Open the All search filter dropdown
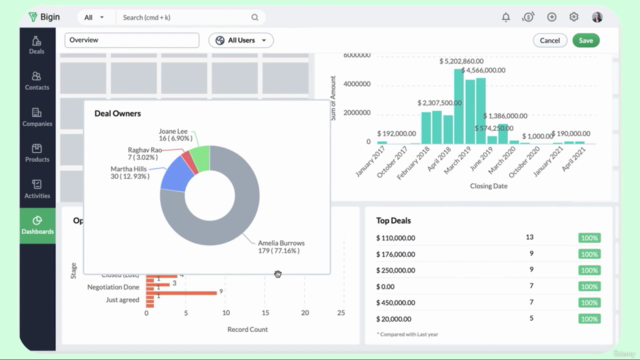640x360 pixels. click(94, 18)
